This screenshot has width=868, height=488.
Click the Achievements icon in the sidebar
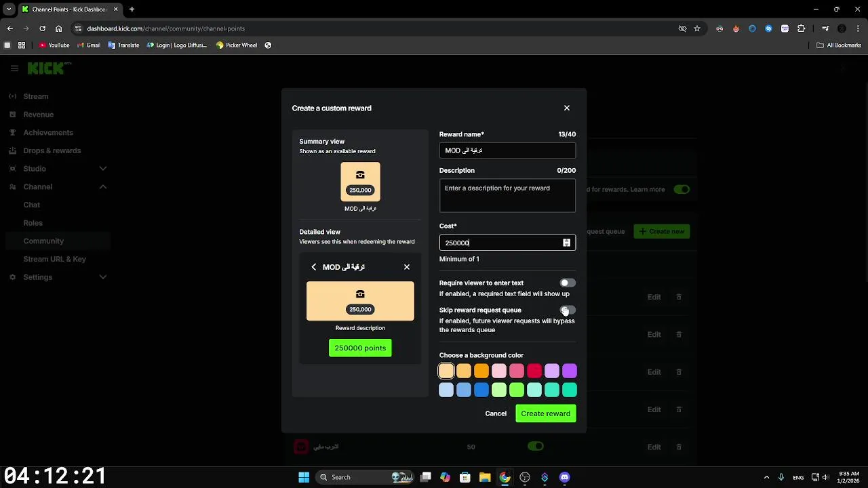coord(13,133)
